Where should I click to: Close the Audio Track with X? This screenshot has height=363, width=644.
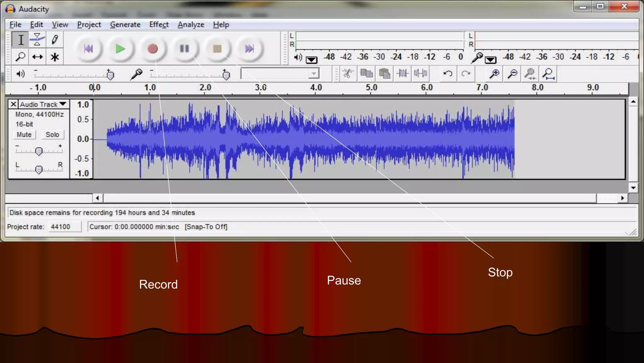tap(13, 104)
